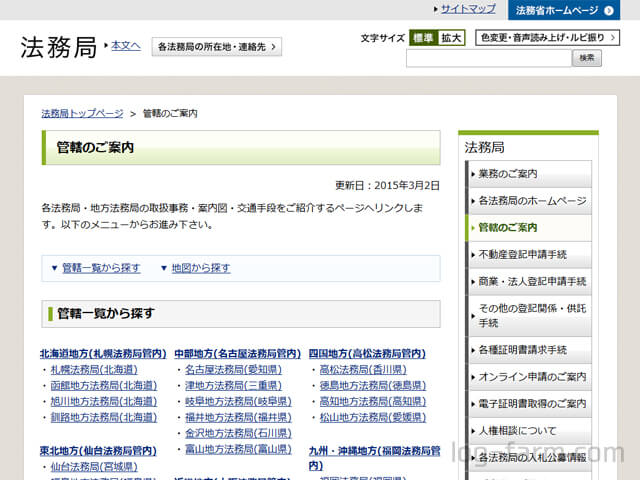This screenshot has width=640, height=480.
Task: Open 函館地方法務局(北海道) link
Action: (104, 386)
